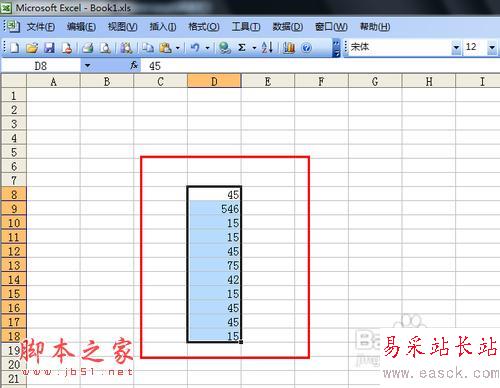The height and width of the screenshot is (388, 500).
Task: Open the 数据(D) menu
Action: (x=288, y=27)
